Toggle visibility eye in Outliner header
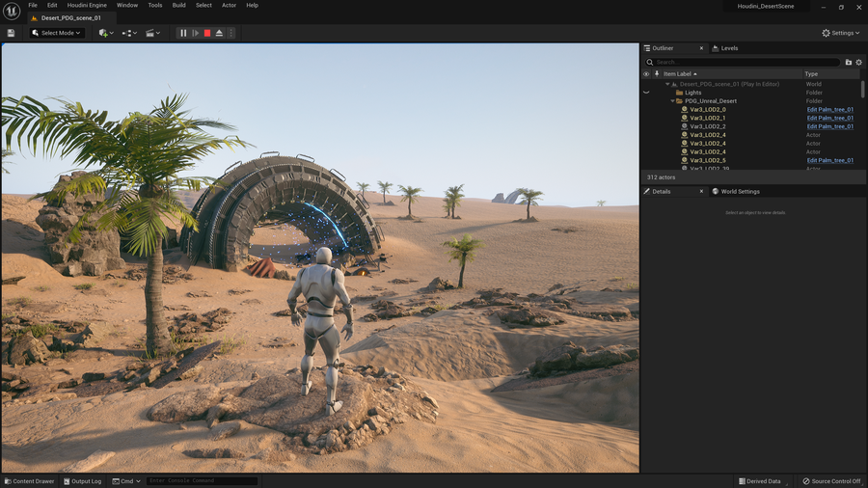The width and height of the screenshot is (868, 488). click(x=646, y=73)
